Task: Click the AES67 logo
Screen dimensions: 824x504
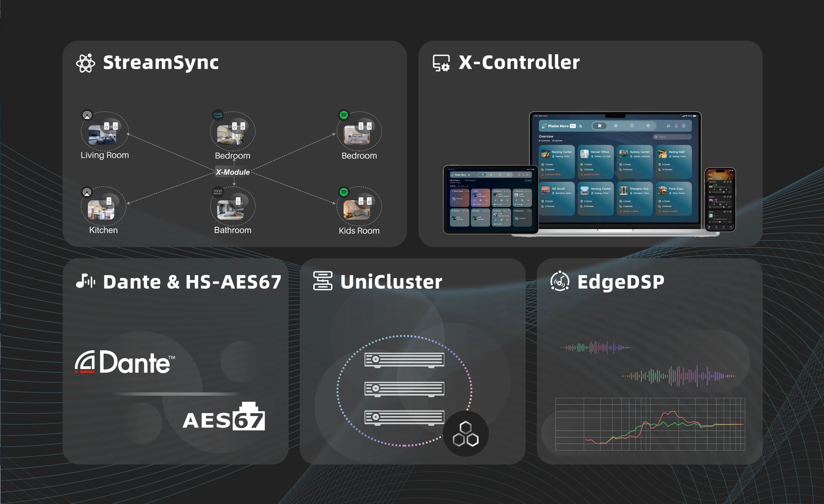Action: 223,416
